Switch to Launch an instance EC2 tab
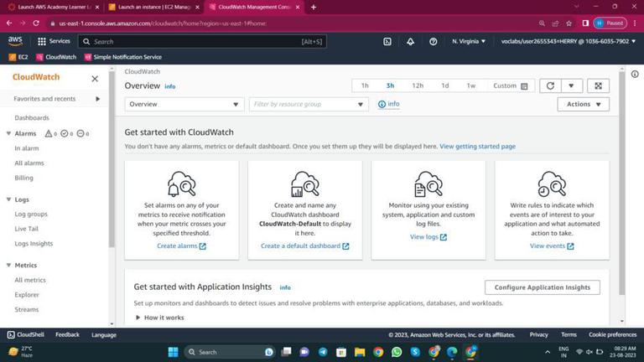 (x=154, y=7)
